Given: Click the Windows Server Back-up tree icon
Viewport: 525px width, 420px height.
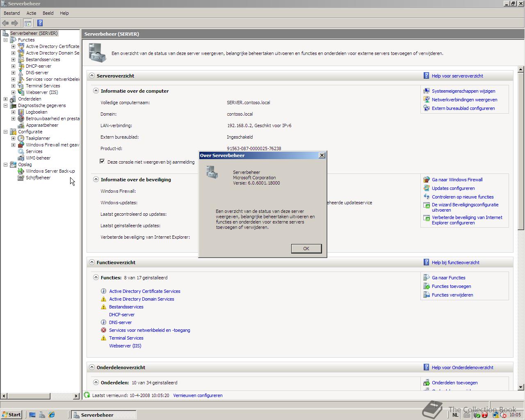Looking at the screenshot, I should (x=21, y=171).
